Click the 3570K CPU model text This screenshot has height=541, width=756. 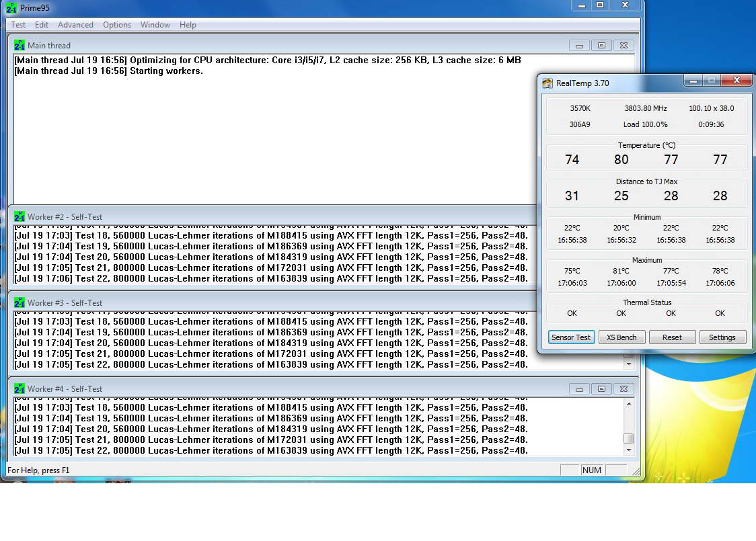click(580, 108)
